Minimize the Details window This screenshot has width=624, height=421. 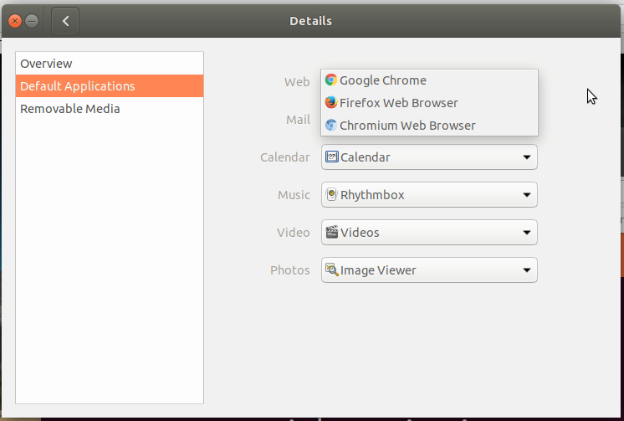coord(32,21)
